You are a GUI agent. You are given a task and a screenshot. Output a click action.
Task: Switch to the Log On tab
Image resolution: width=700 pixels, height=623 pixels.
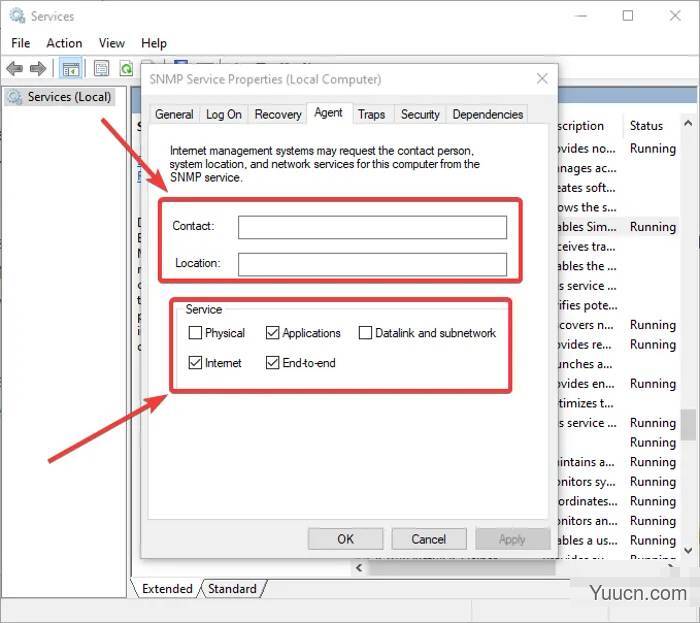coord(224,114)
